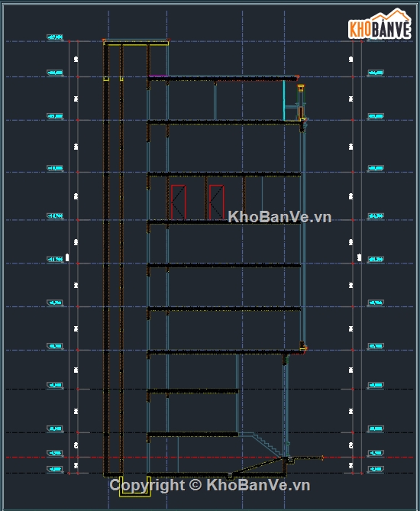Pick the topmost left cyan elevation tag
Viewport: 420px width, 511px height.
[x=55, y=37]
